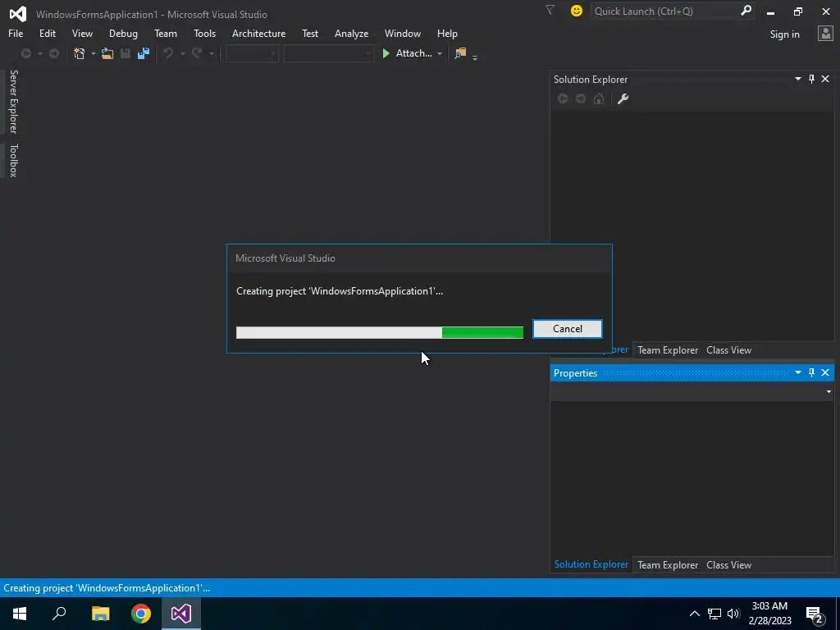Click the Back icon in Solution Explorer toolbar
Image resolution: width=840 pixels, height=630 pixels.
click(x=563, y=98)
